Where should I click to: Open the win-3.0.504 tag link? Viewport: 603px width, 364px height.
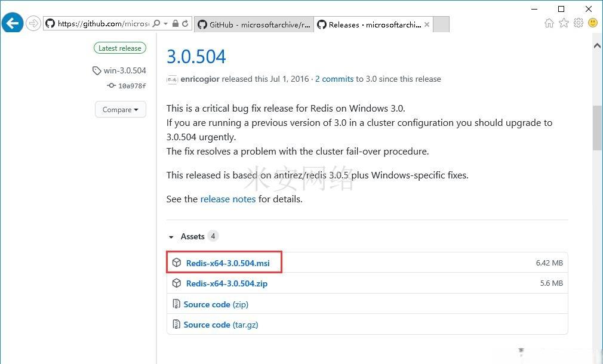coord(125,71)
